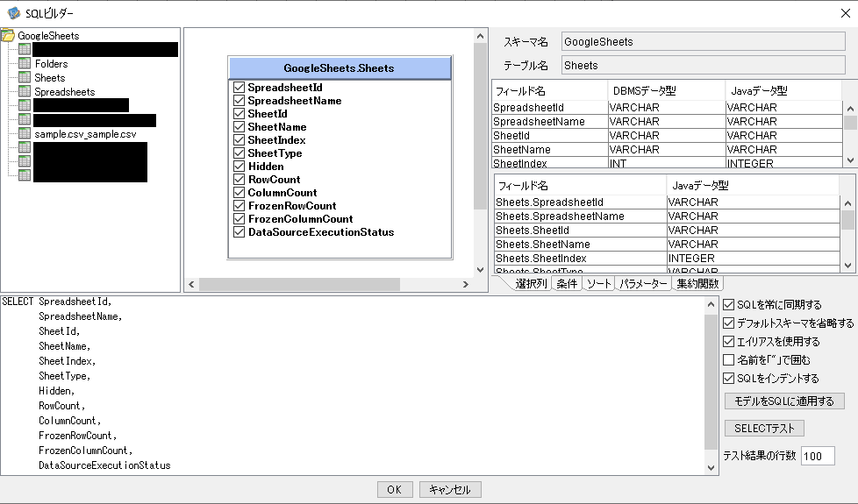Open the 集約関数 tab

tap(698, 284)
